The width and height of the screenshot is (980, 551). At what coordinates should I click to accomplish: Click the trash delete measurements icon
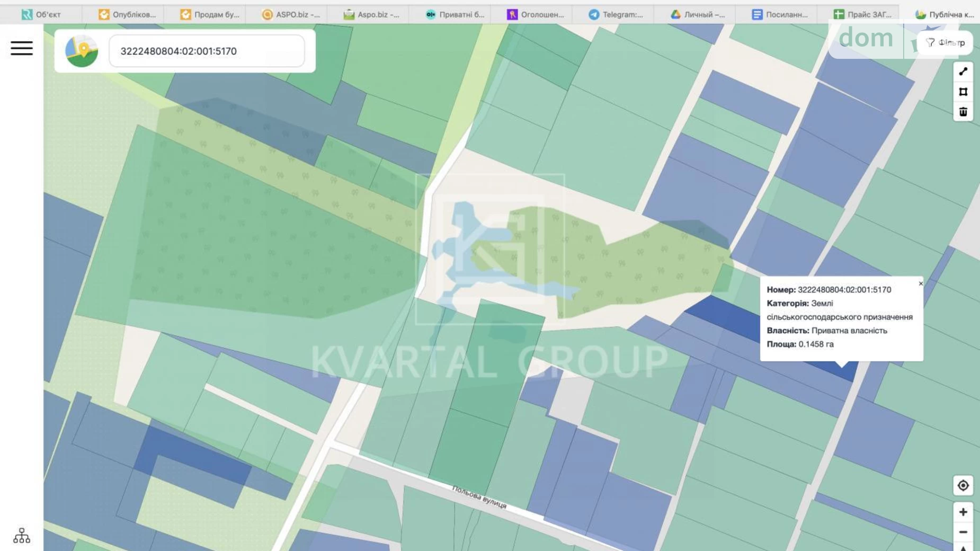click(963, 112)
